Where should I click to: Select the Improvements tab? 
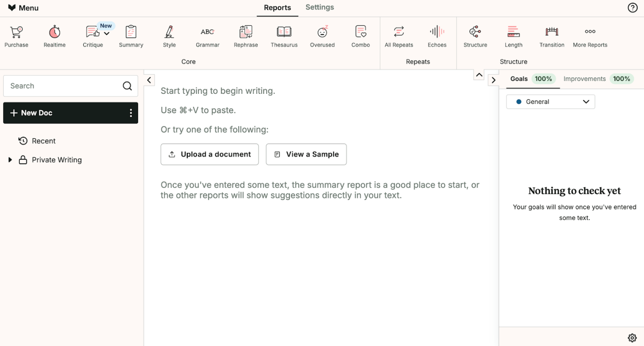coord(598,79)
